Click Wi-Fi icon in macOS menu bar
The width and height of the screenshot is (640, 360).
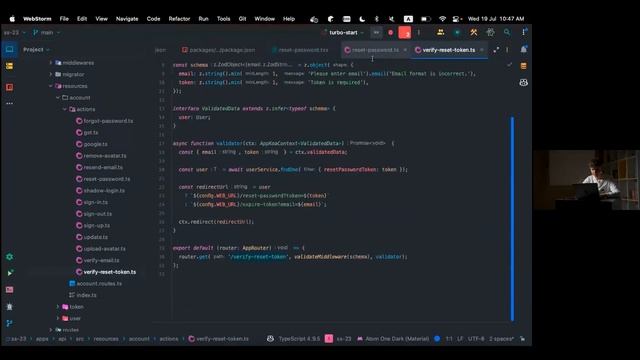[442, 19]
